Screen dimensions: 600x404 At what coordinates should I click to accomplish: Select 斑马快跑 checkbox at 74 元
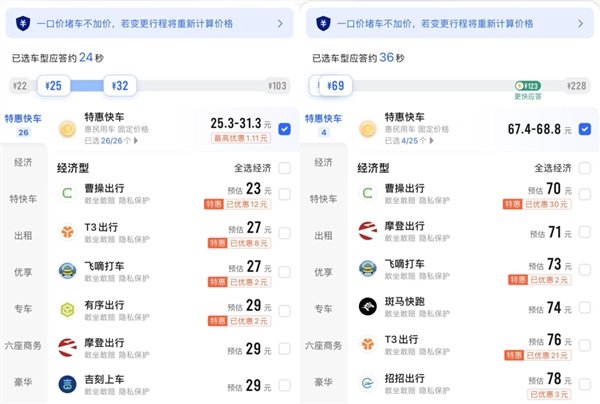[x=585, y=307]
